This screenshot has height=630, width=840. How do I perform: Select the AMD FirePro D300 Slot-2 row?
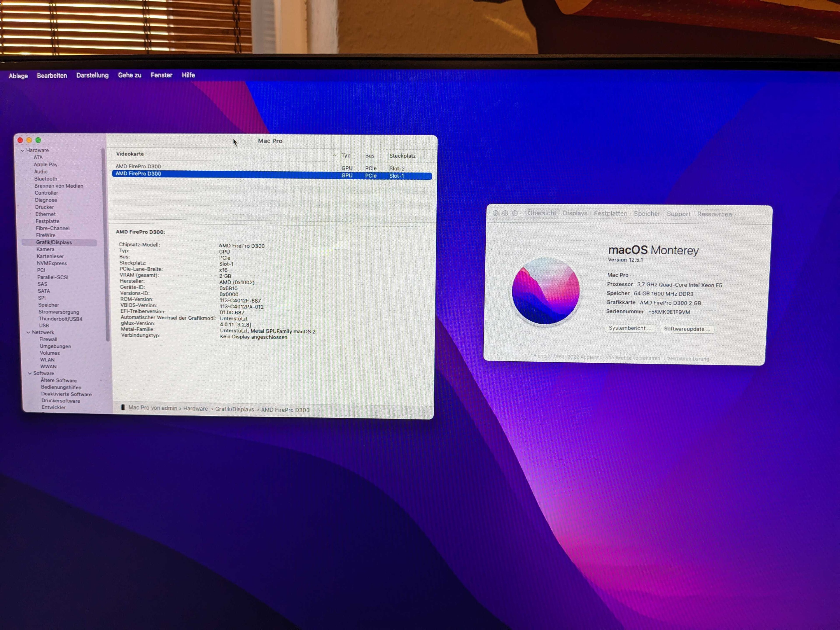pyautogui.click(x=266, y=167)
